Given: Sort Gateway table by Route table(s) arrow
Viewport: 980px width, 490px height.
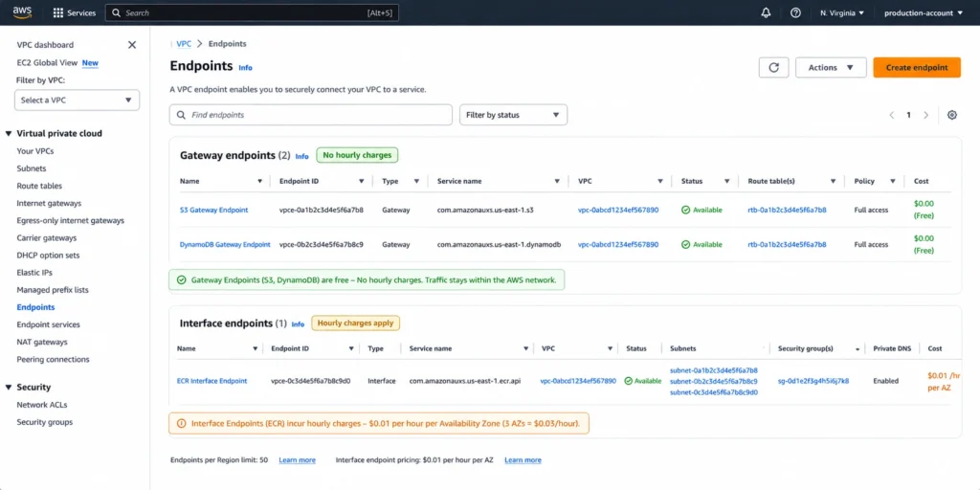Looking at the screenshot, I should 834,181.
